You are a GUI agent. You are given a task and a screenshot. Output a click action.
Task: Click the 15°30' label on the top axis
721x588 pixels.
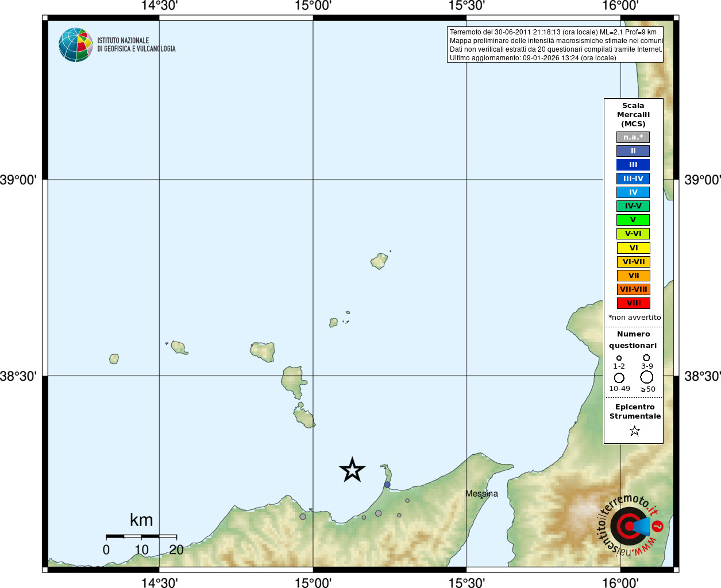(466, 6)
